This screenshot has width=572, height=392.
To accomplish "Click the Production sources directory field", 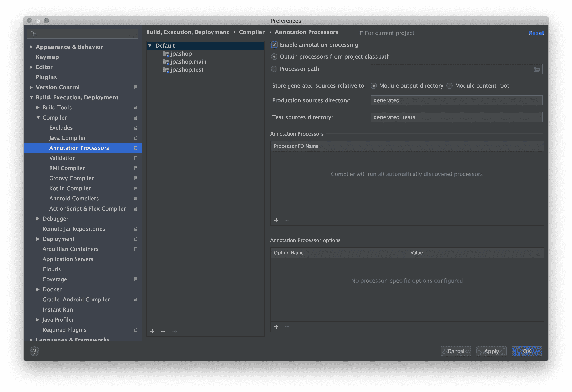I will coord(457,100).
